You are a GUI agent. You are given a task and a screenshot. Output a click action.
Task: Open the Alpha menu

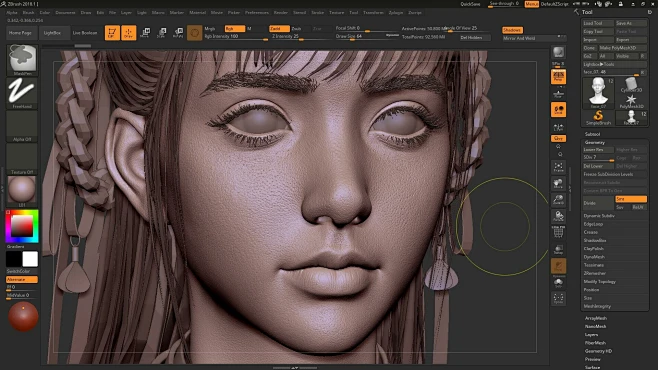(12, 13)
